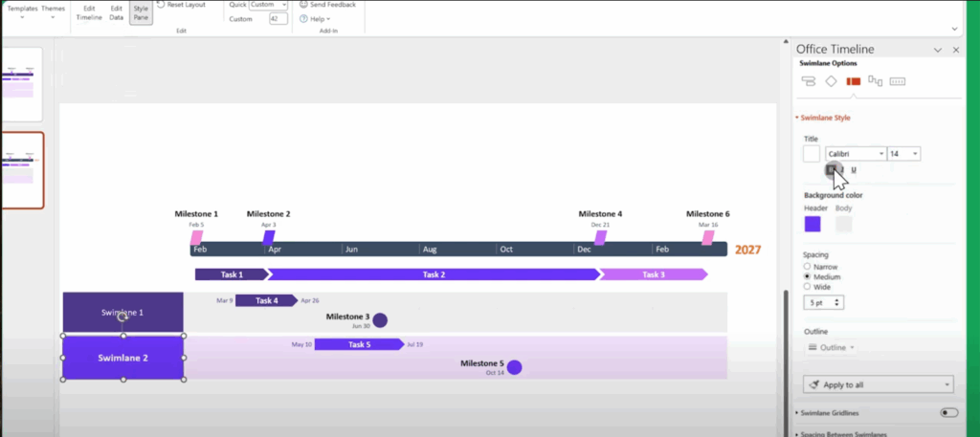Open the Office Timeline pane options chevron

click(x=938, y=50)
